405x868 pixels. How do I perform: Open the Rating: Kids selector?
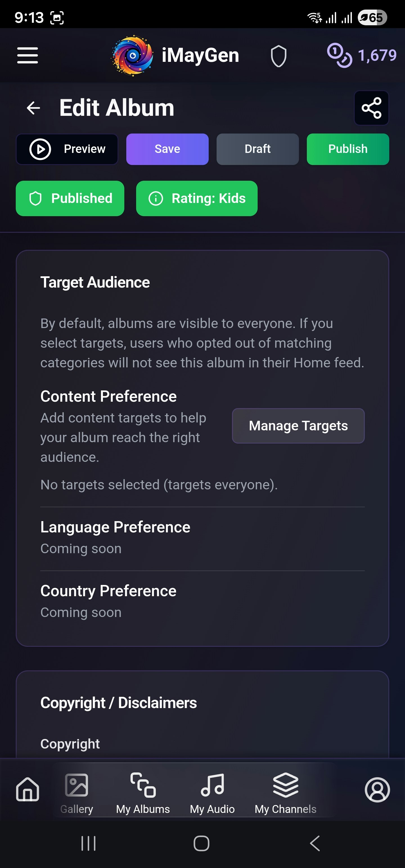pyautogui.click(x=197, y=198)
